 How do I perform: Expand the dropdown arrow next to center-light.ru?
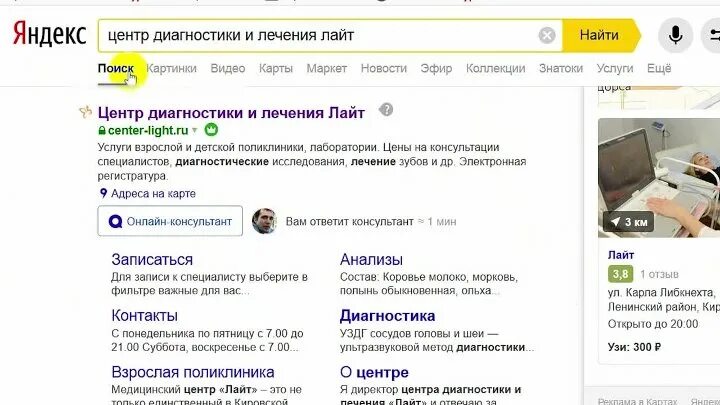pyautogui.click(x=195, y=130)
